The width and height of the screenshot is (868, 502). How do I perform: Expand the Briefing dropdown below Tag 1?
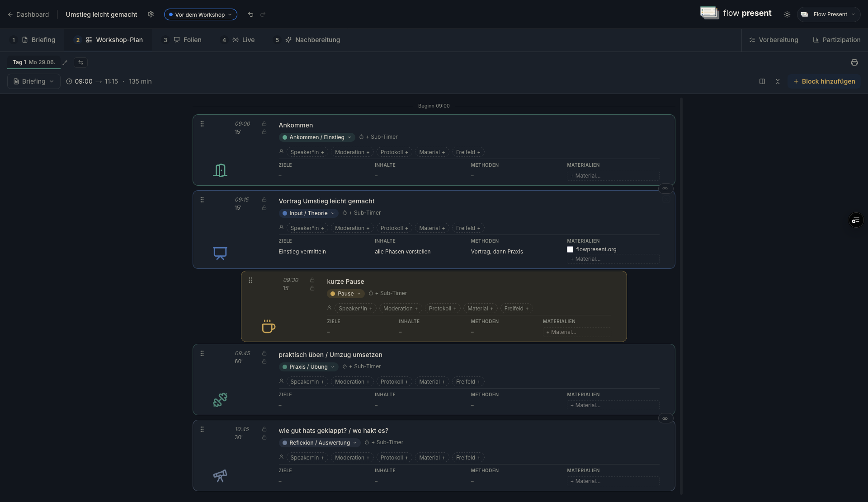pyautogui.click(x=34, y=81)
